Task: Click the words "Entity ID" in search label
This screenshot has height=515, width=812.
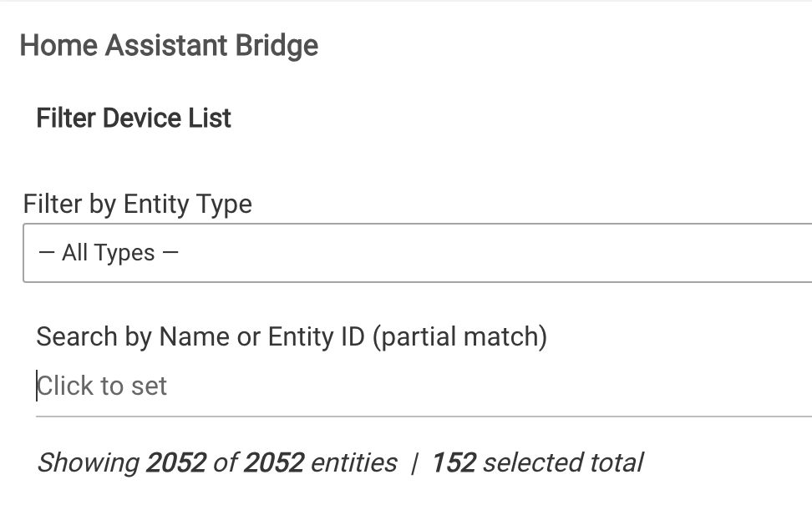Action: coord(316,336)
